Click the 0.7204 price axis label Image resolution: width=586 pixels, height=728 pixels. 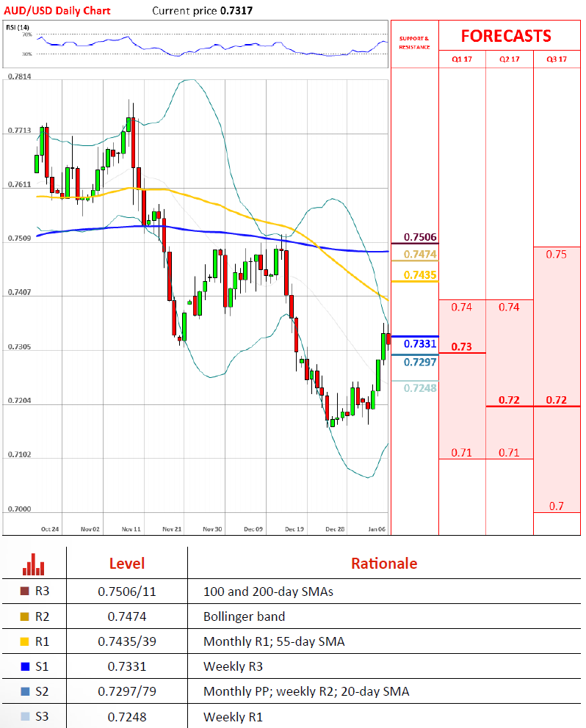20,401
